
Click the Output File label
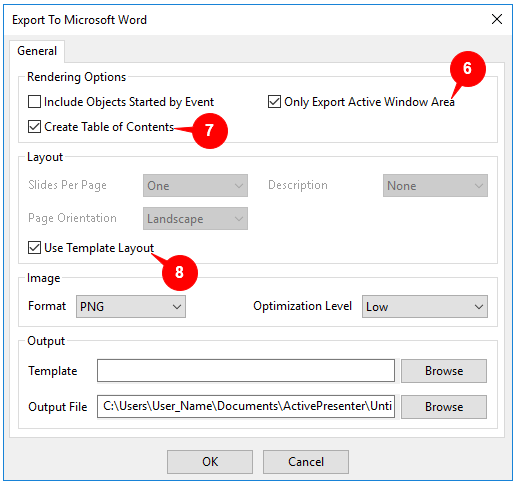[58, 407]
